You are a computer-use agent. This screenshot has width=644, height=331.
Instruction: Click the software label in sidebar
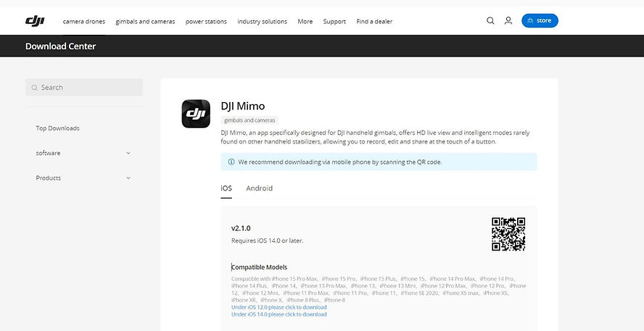48,153
